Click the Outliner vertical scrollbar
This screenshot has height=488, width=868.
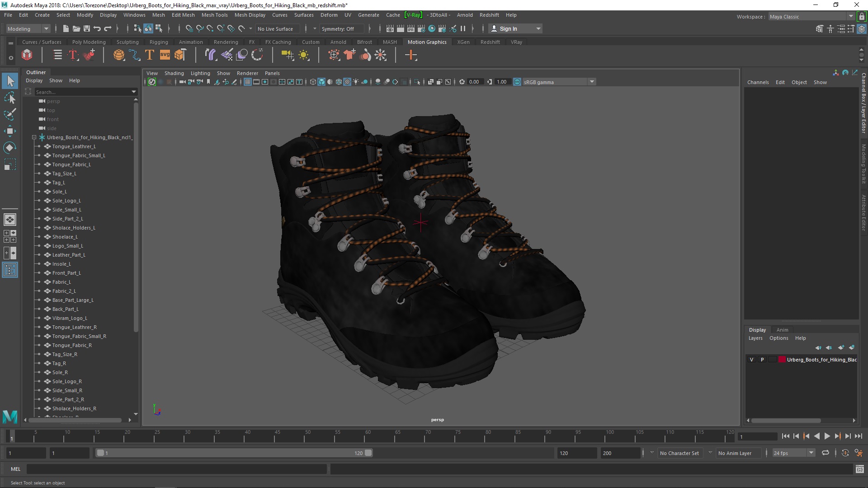[x=136, y=217]
